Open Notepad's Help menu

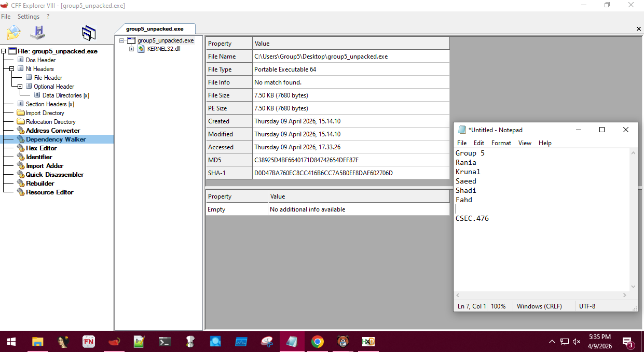coord(545,143)
